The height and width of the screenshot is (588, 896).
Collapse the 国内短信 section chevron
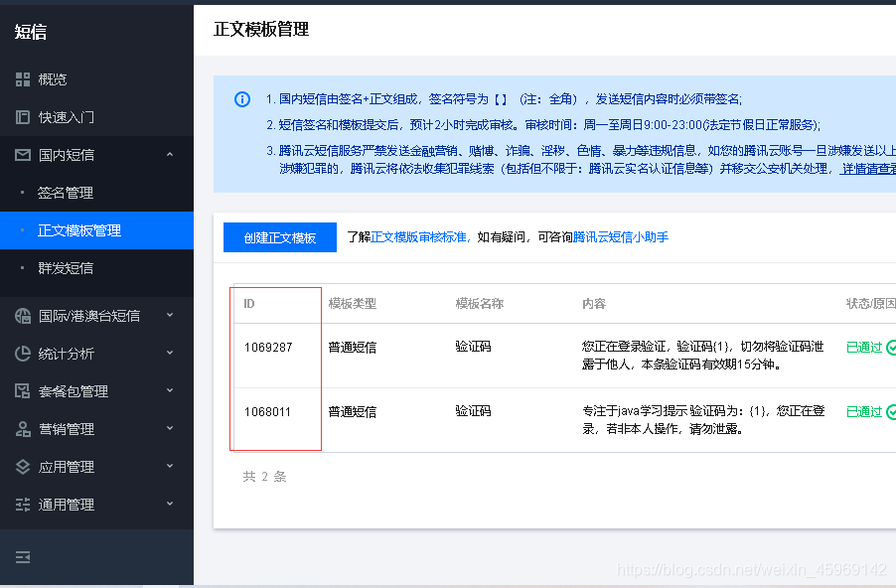169,154
